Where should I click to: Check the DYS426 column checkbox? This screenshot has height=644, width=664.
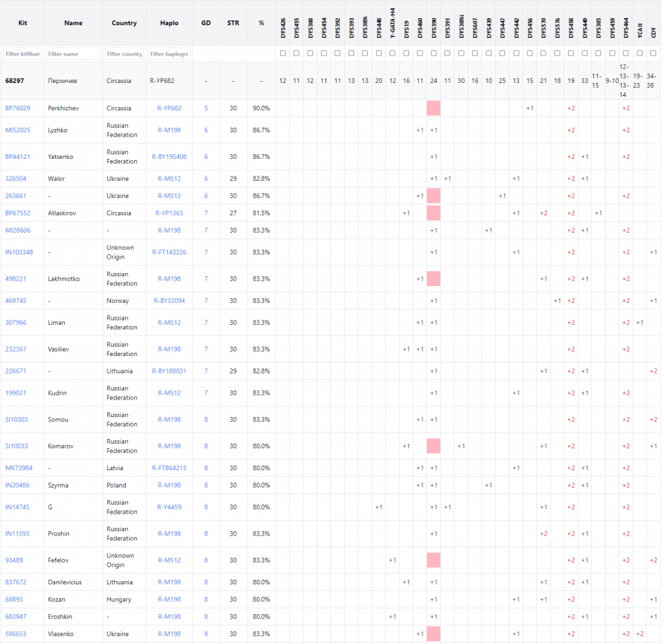[283, 53]
